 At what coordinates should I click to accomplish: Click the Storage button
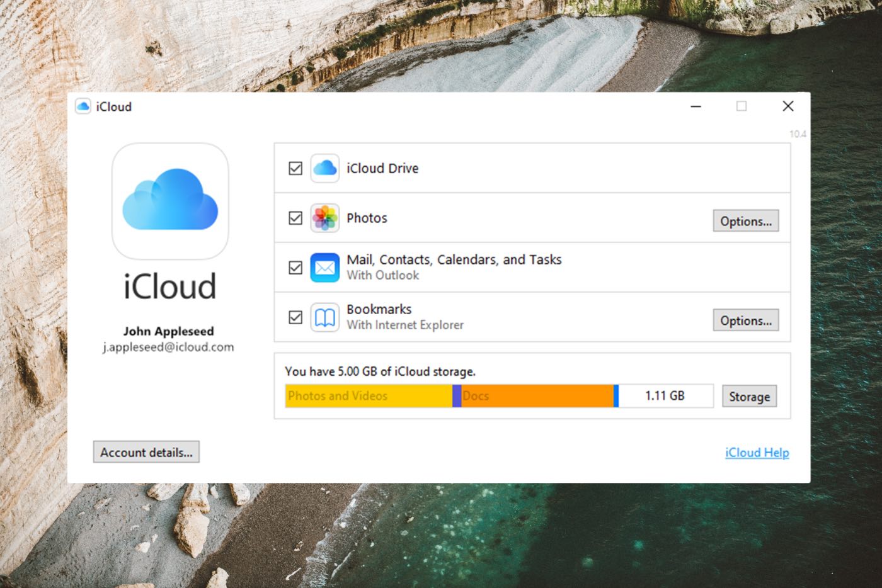750,396
